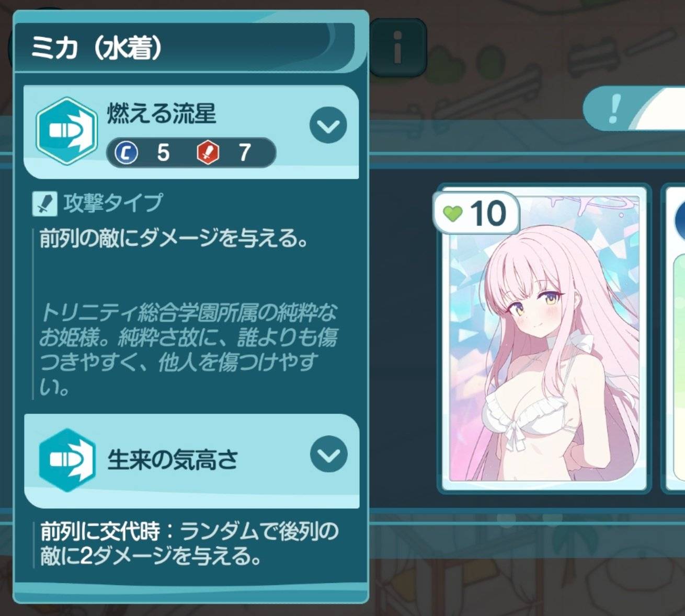Image resolution: width=685 pixels, height=616 pixels.
Task: Click the red attack power icon
Action: [x=208, y=153]
